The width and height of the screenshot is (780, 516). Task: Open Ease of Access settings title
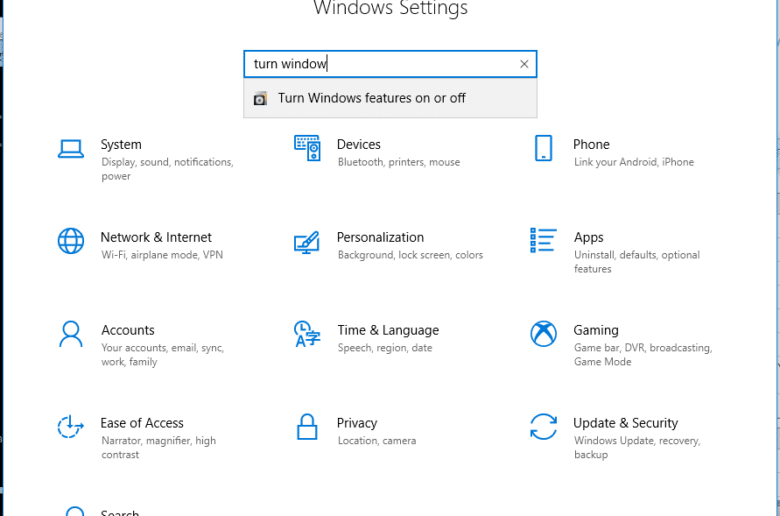(x=142, y=423)
